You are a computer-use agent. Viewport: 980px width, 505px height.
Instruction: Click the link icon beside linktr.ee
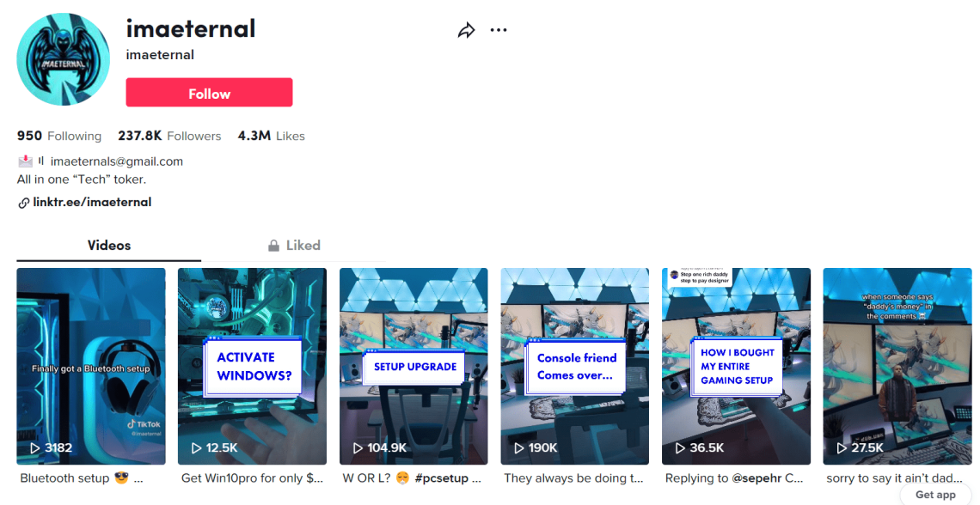(x=24, y=202)
